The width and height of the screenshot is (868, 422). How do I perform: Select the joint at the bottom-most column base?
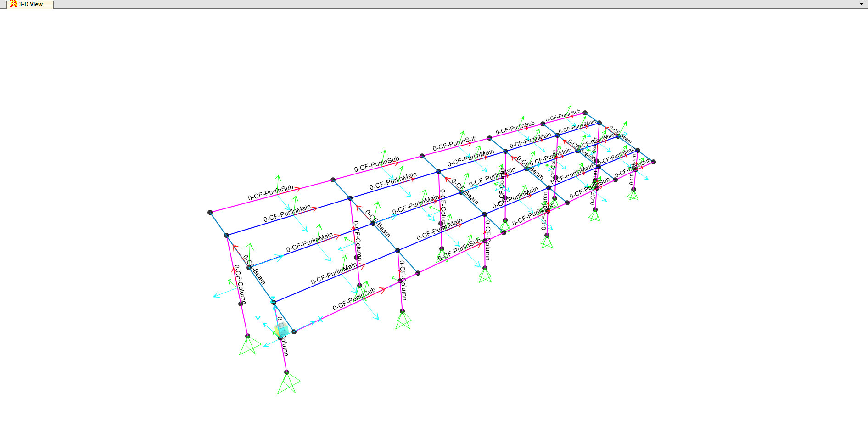coord(286,372)
